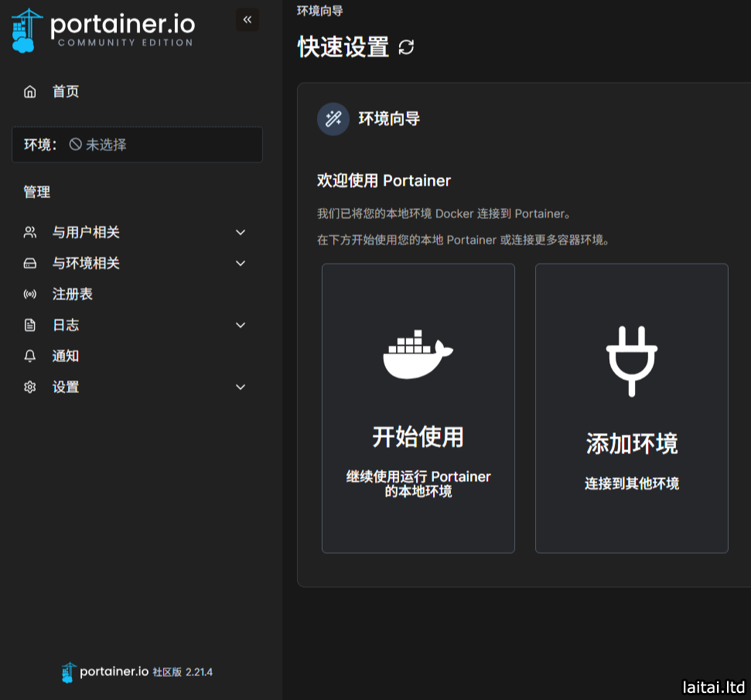Click the bell icon for 通知
Viewport: 751px width, 700px height.
click(30, 357)
